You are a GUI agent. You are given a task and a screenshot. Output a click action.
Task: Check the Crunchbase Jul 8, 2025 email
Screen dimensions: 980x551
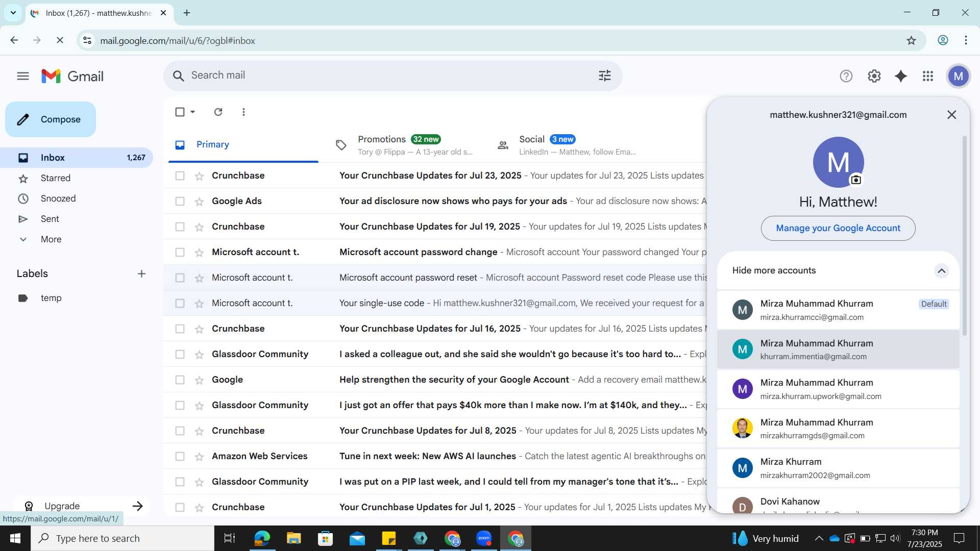(x=180, y=431)
